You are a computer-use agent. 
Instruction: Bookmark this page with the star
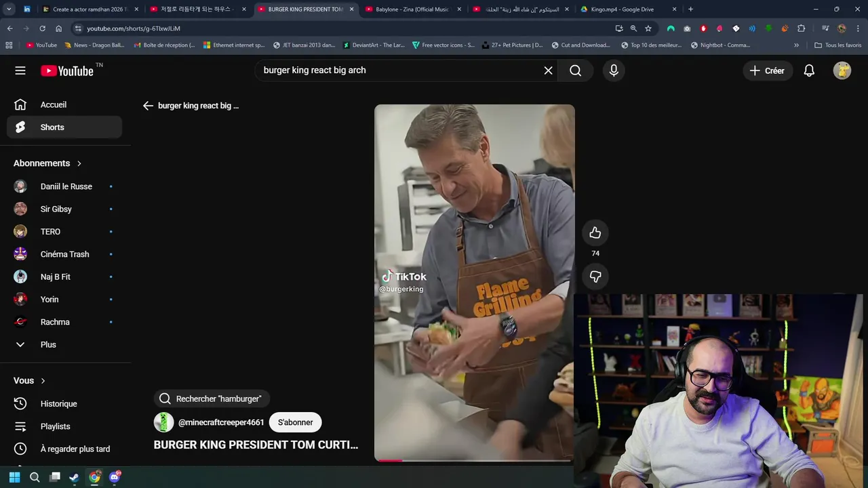click(x=648, y=28)
